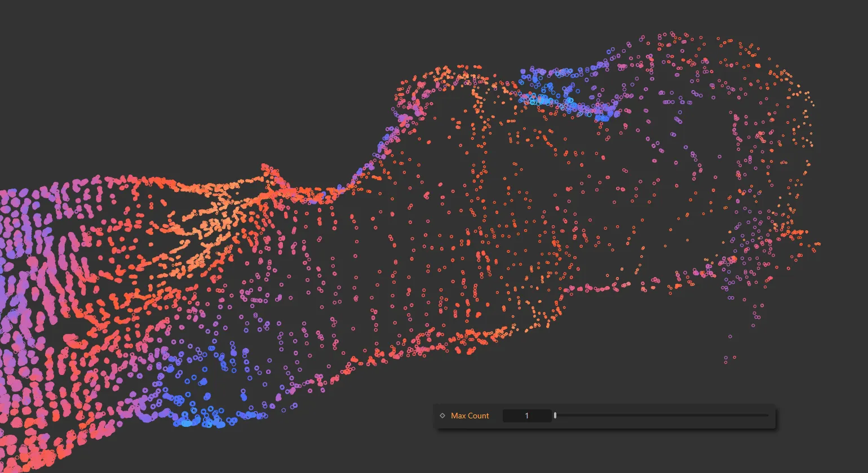Click empty dark viewport in top-left corner
This screenshot has height=473, width=868.
85,56
